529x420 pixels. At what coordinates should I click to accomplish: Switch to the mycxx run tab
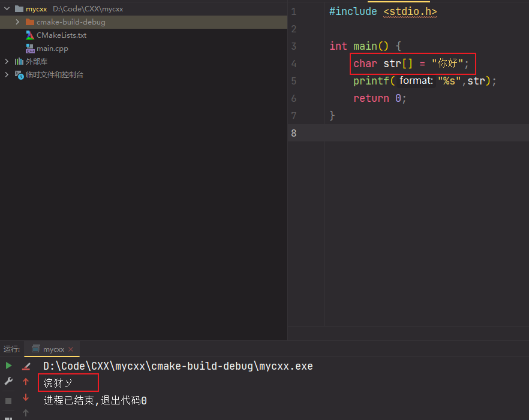point(53,349)
